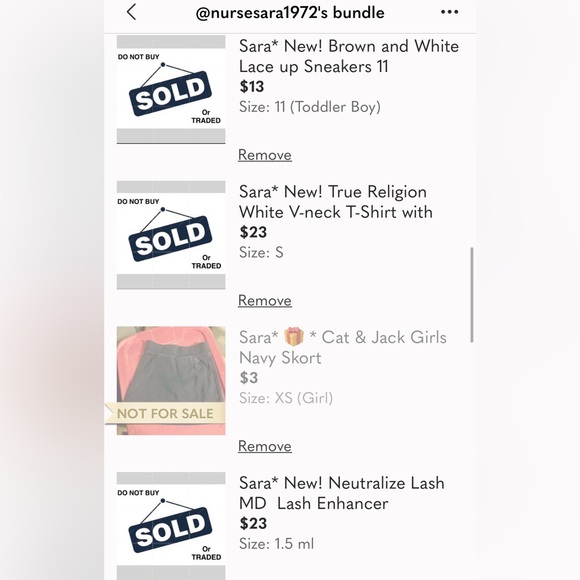This screenshot has height=580, width=580.
Task: Tap the back arrow icon
Action: pyautogui.click(x=131, y=12)
